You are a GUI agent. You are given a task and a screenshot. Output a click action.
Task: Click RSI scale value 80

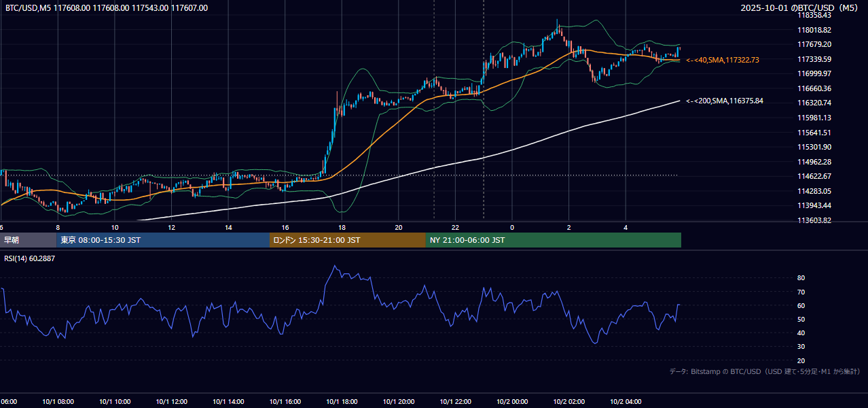[x=801, y=278]
